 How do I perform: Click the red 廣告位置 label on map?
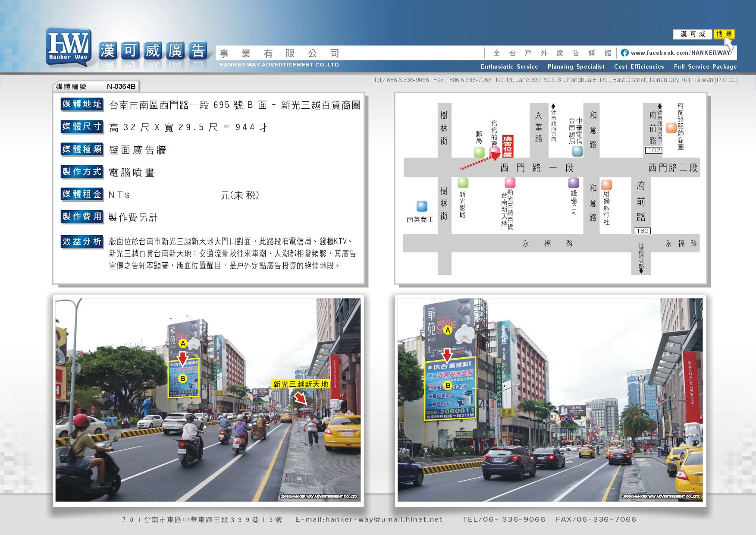[x=508, y=146]
